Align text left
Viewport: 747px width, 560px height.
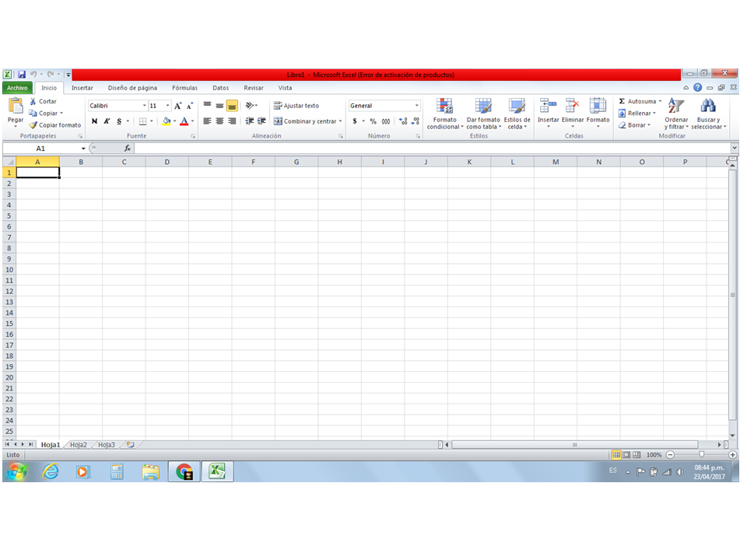tap(207, 121)
